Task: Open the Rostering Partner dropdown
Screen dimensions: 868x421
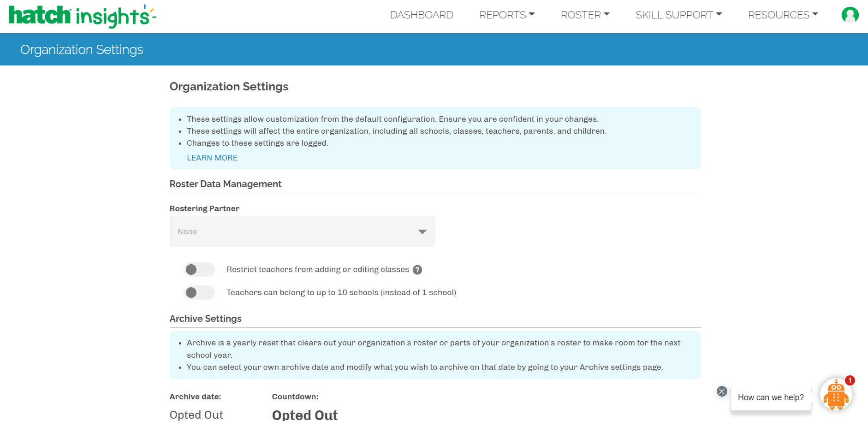Action: point(302,231)
